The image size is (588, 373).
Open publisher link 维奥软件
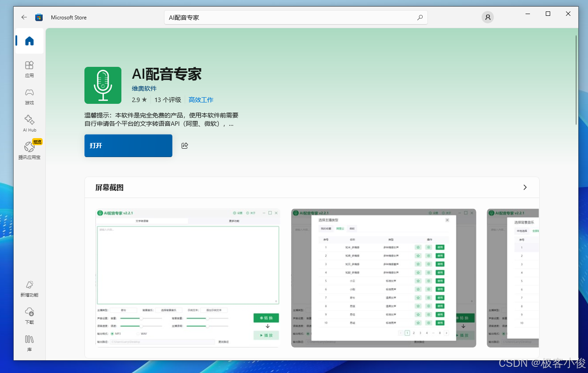pos(144,88)
